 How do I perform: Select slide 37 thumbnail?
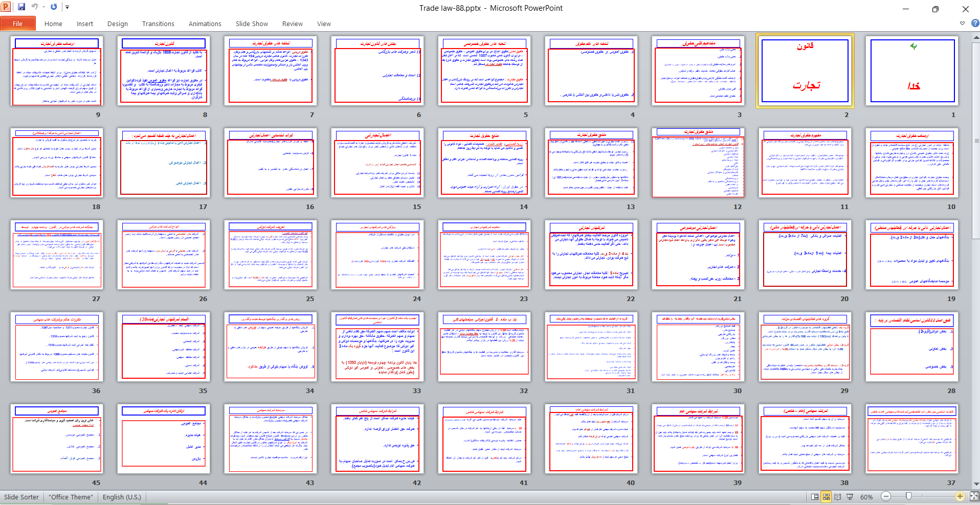pos(912,439)
